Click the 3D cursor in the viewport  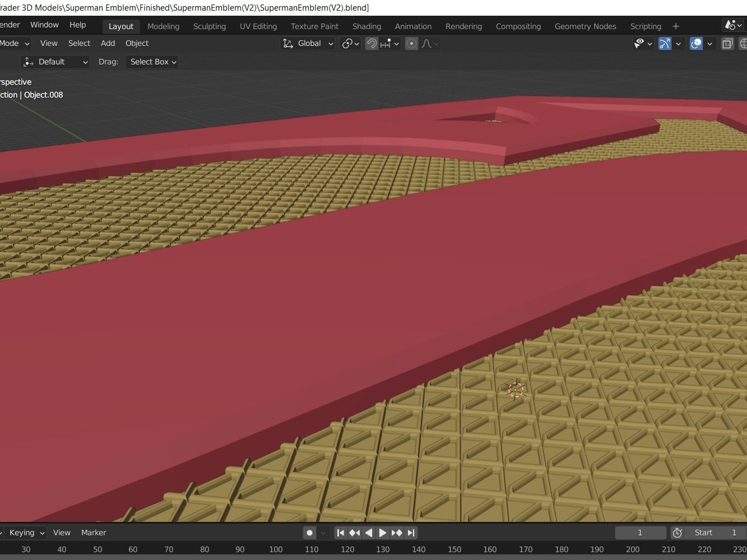(x=516, y=390)
